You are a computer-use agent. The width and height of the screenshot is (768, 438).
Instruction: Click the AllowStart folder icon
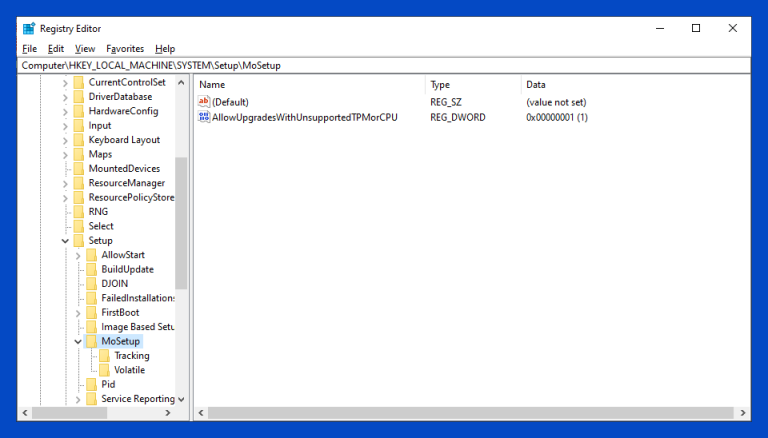coord(92,255)
